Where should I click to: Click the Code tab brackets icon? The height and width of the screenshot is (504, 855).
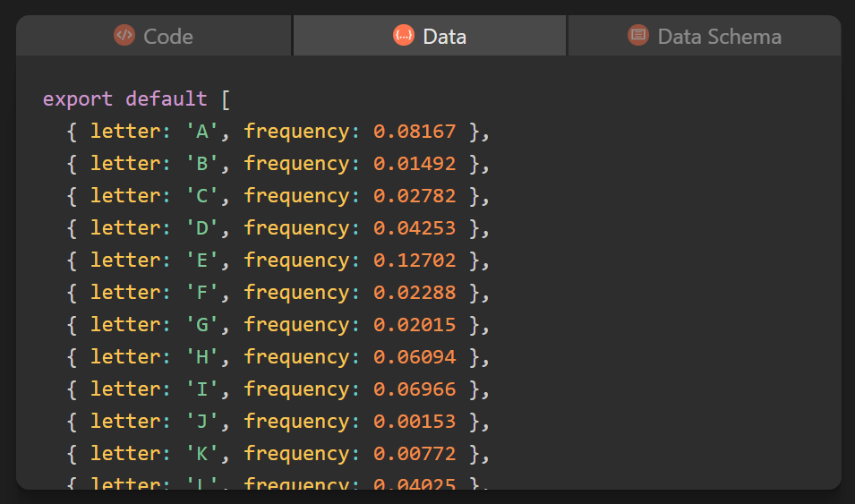point(124,36)
